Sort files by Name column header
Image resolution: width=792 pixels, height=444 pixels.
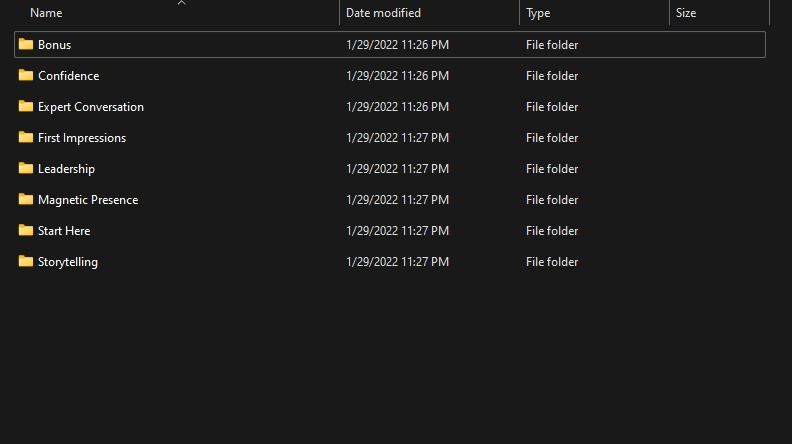pos(46,13)
